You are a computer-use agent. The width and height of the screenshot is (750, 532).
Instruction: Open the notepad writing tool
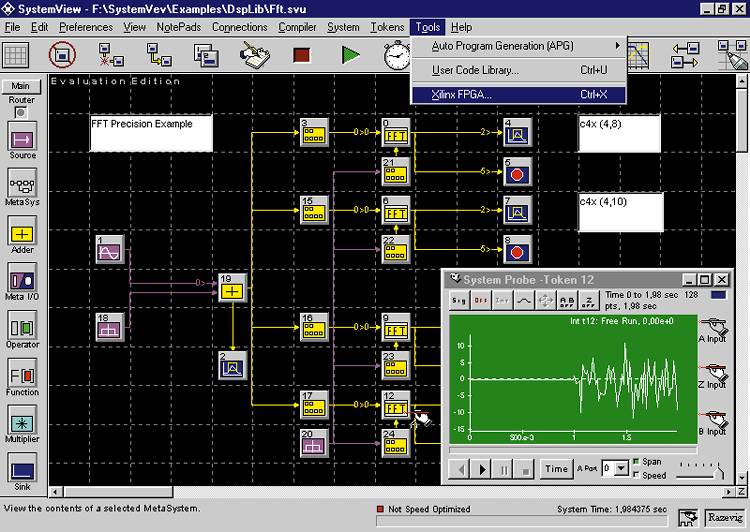pos(254,55)
